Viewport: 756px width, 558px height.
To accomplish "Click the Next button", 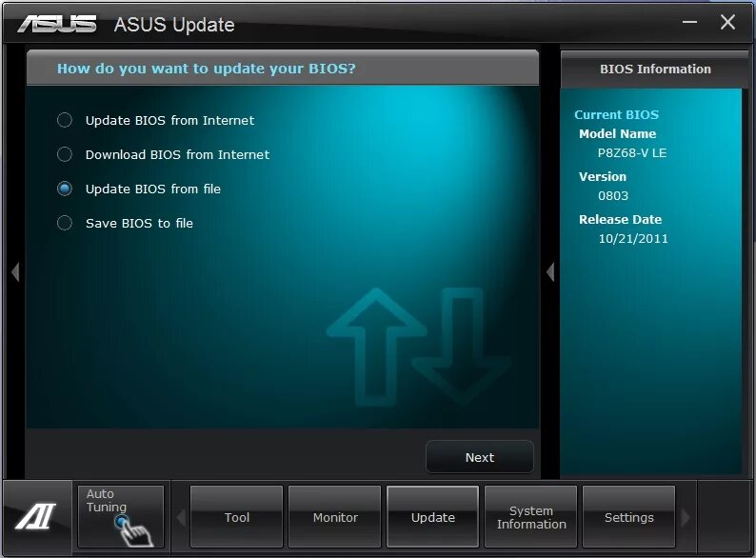I will coord(480,457).
